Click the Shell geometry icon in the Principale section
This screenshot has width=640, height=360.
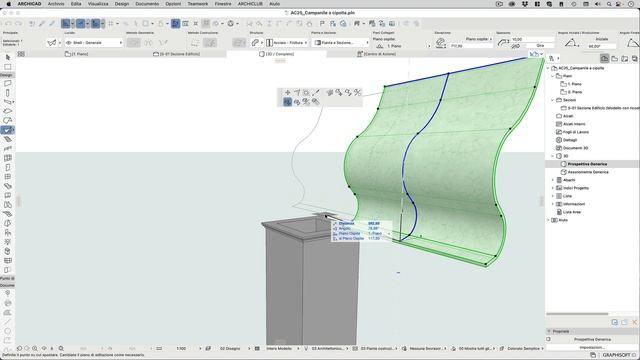tap(52, 42)
